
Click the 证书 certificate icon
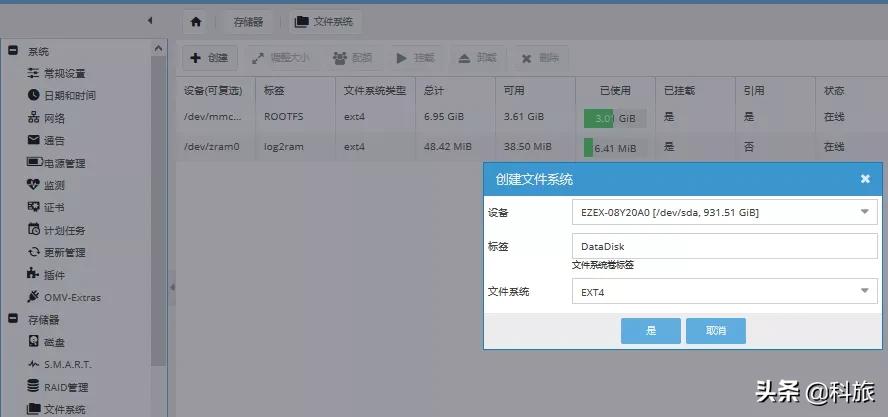(33, 207)
